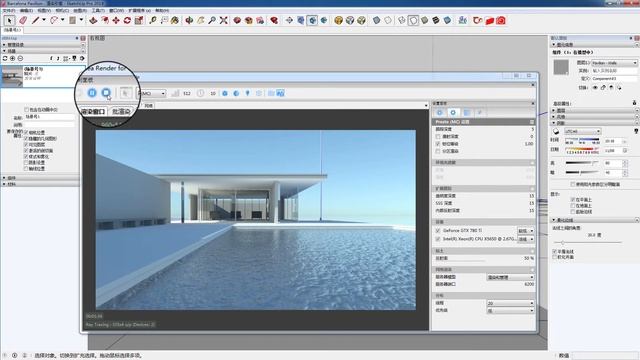Toggle Include in animation checkbox
This screenshot has width=640, height=360.
pos(27,110)
